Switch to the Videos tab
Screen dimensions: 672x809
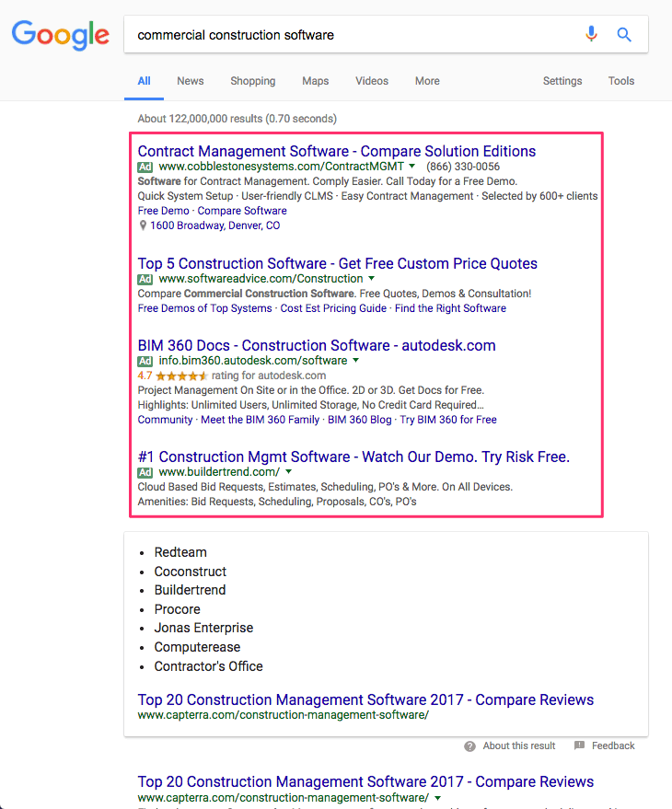[372, 81]
